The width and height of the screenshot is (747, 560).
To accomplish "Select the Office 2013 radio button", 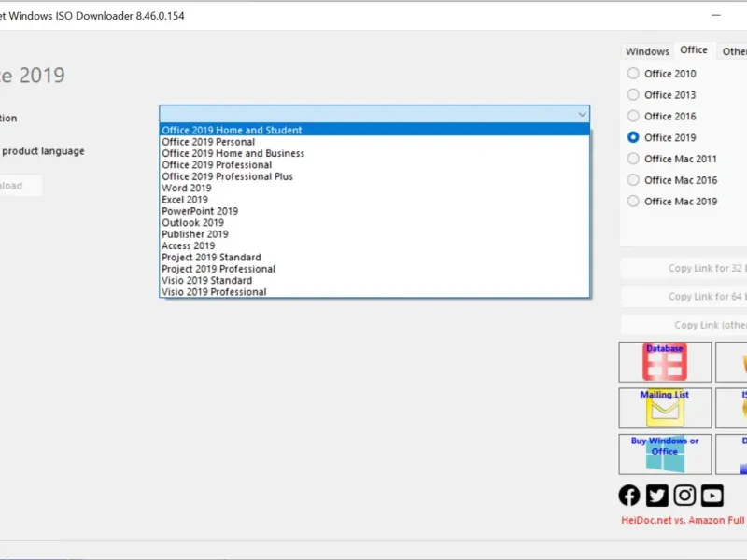I will pyautogui.click(x=633, y=95).
